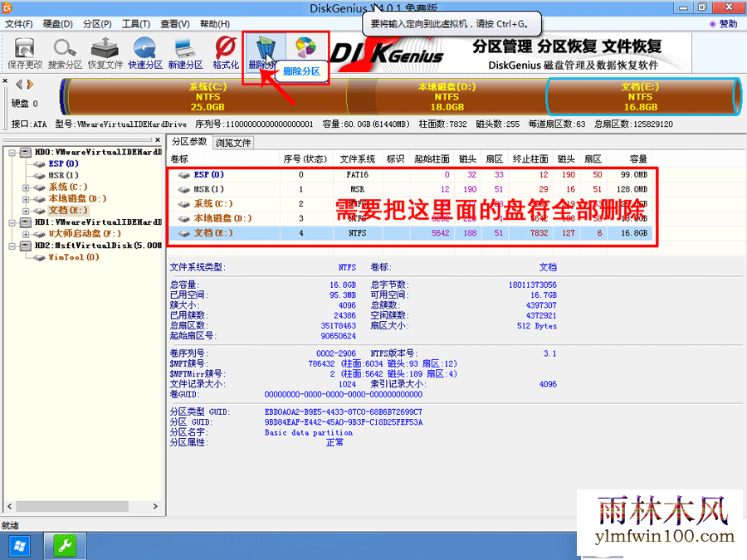Click the tree scrollbar left arrow
This screenshot has width=747, height=560.
pos(9,506)
